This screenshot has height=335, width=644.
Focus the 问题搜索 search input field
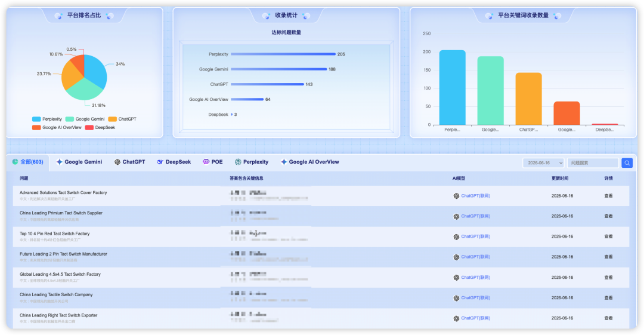tap(593, 163)
